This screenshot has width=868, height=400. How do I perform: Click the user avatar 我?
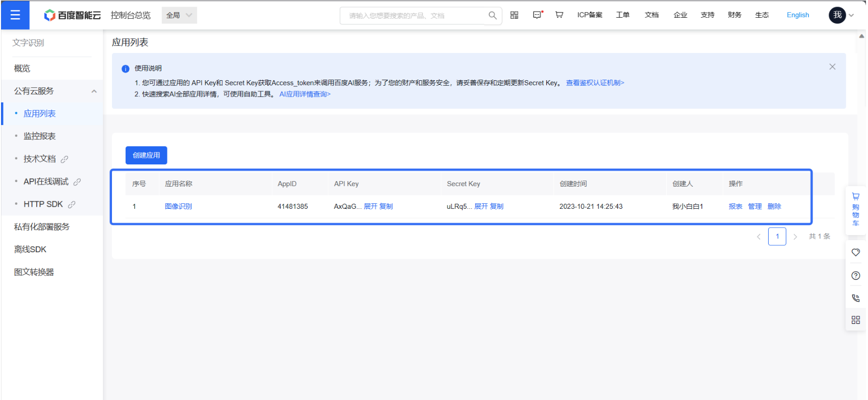coord(837,15)
